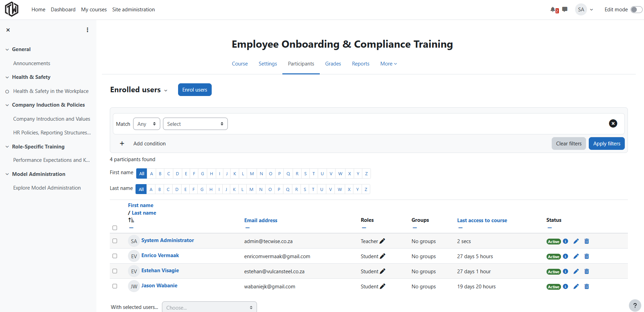Open the Site administration menu item
The width and height of the screenshot is (644, 312).
pos(133,10)
